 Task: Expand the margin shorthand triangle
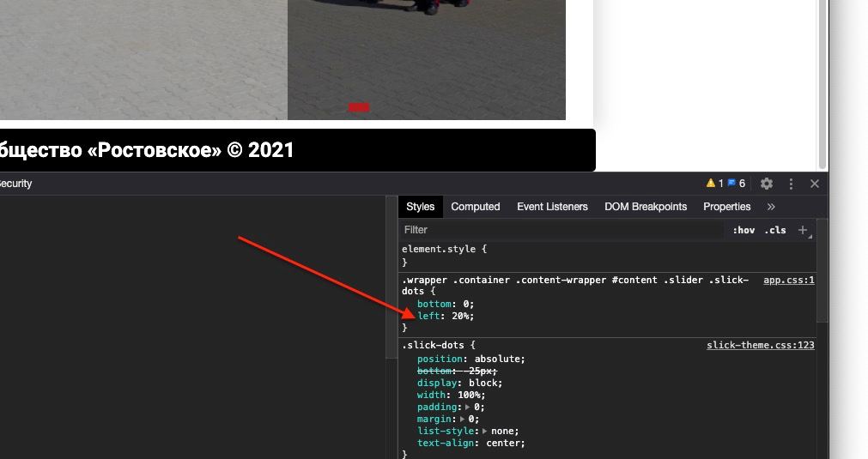coord(463,420)
